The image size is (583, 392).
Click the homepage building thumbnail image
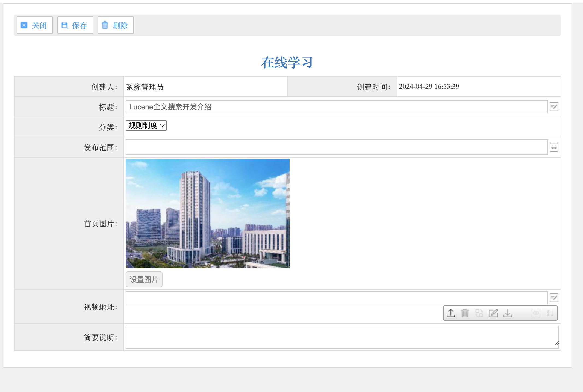coord(208,214)
